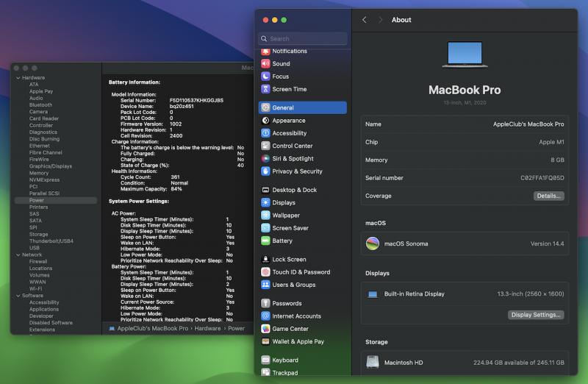Viewport: 588px width, 384px height.
Task: Open Sound settings icon
Action: click(265, 64)
